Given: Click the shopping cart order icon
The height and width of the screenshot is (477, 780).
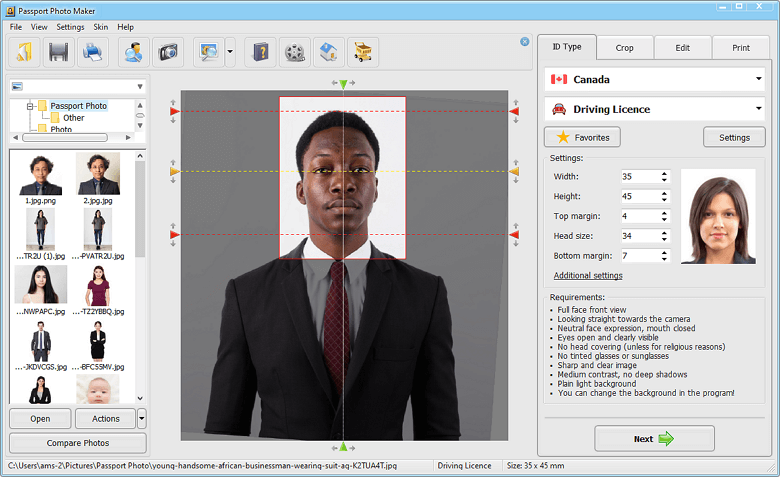Looking at the screenshot, I should 363,52.
